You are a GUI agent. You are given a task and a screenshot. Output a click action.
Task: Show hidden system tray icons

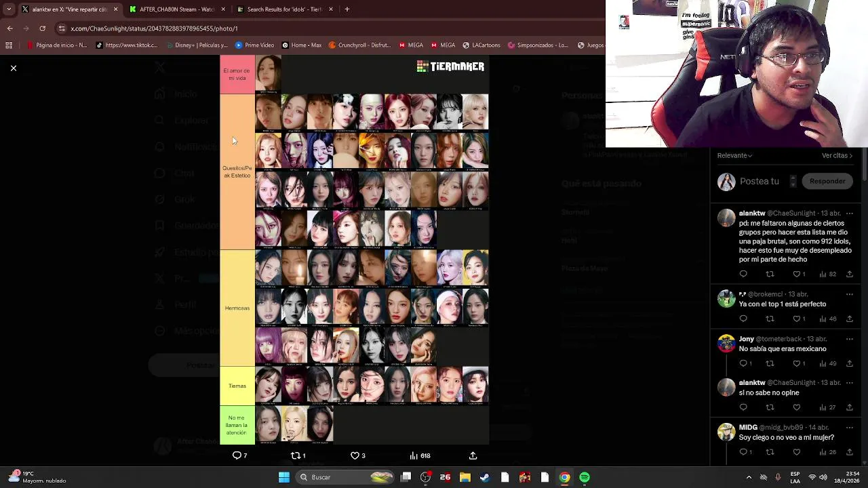[749, 477]
